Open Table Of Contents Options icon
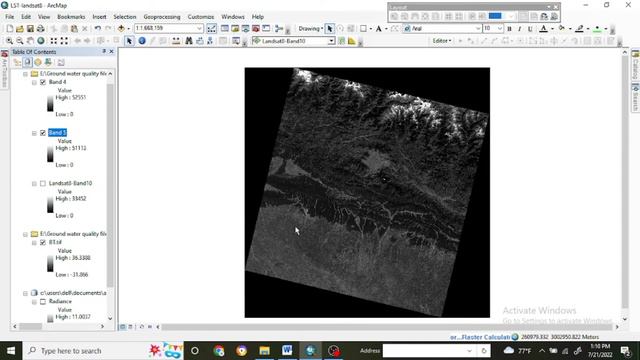The image size is (640, 360). pos(61,62)
